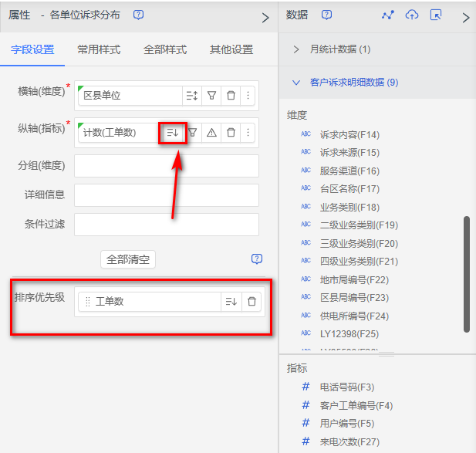Expand the 月统计数据 dataset group

296,49
